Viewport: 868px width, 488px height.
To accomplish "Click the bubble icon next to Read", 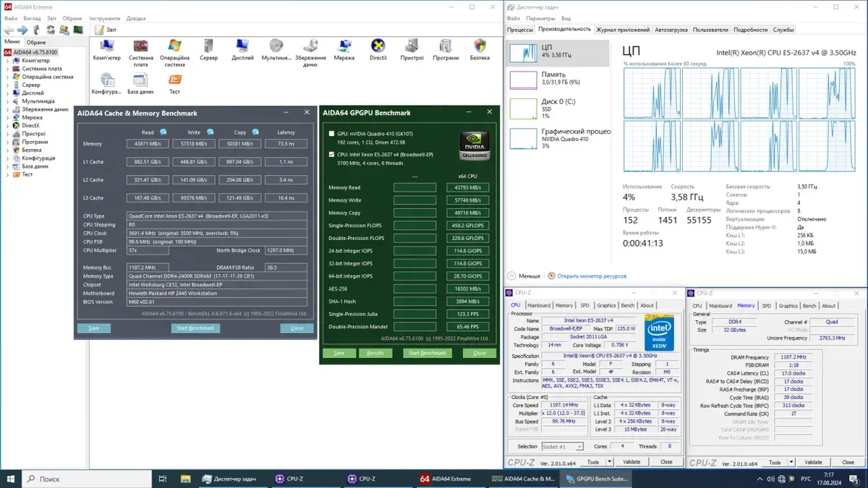I will 163,132.
